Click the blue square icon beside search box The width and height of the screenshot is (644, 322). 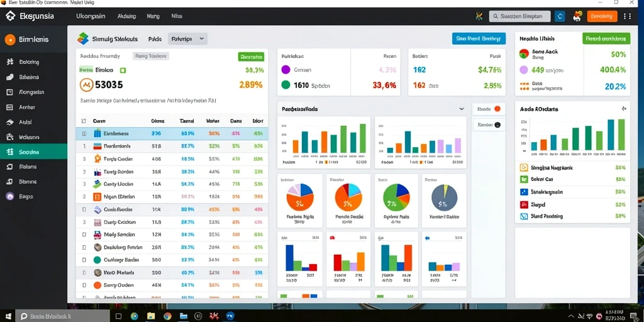point(559,16)
